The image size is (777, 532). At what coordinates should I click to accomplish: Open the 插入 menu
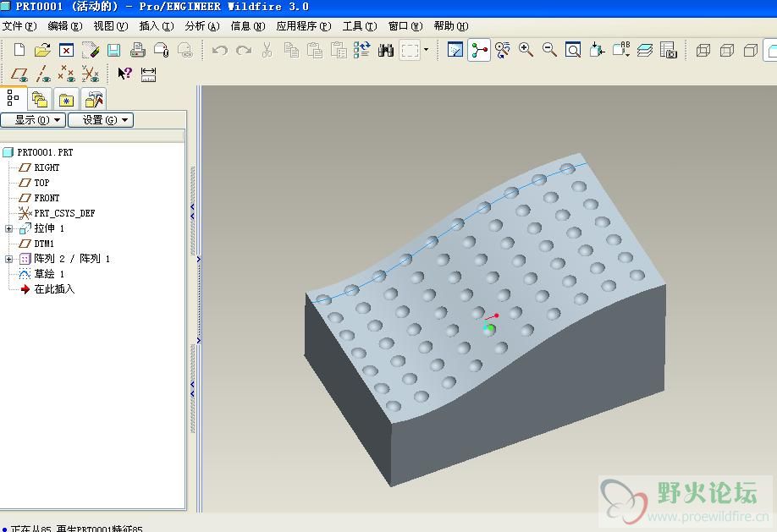pyautogui.click(x=156, y=26)
